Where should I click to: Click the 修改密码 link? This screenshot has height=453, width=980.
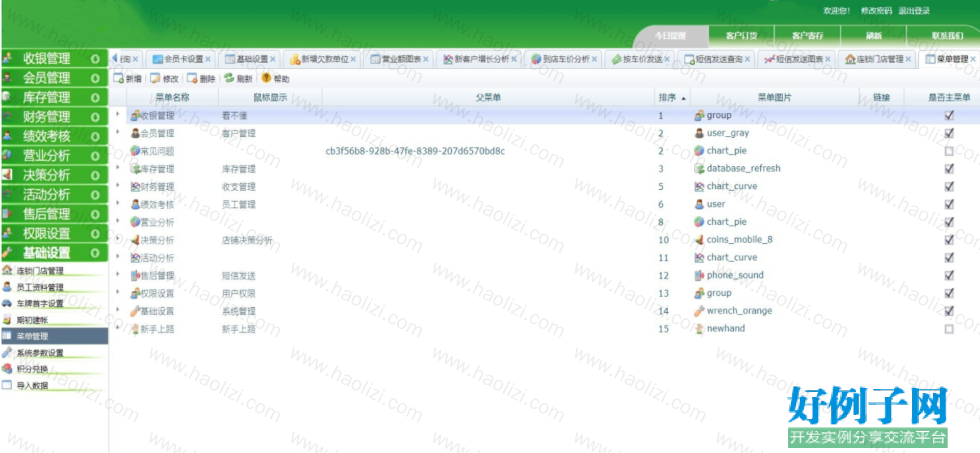click(876, 11)
